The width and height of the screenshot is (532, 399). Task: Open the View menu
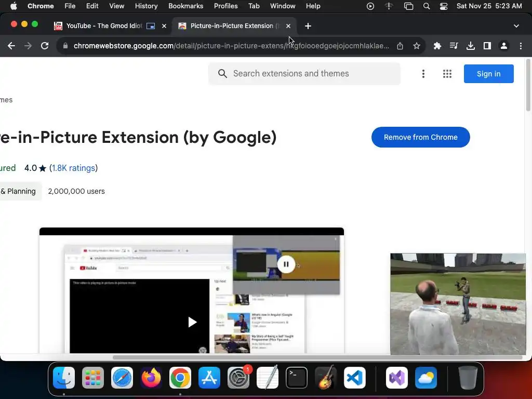point(117,6)
